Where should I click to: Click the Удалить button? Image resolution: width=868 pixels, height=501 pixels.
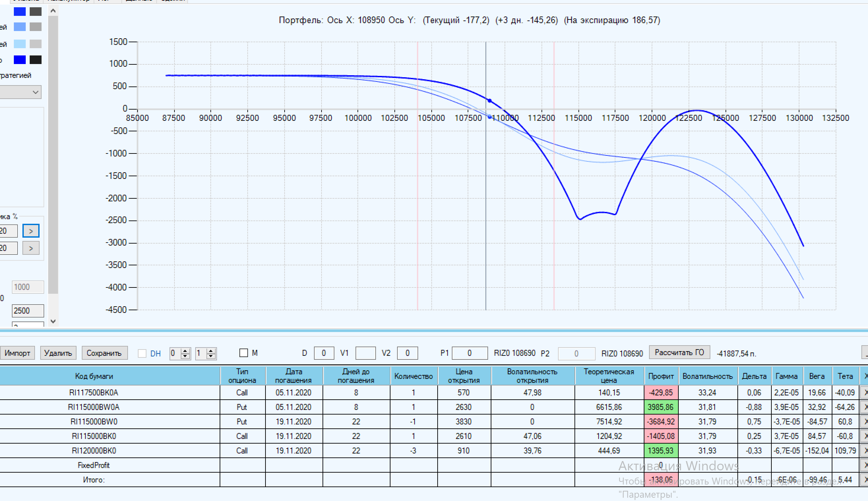point(58,353)
